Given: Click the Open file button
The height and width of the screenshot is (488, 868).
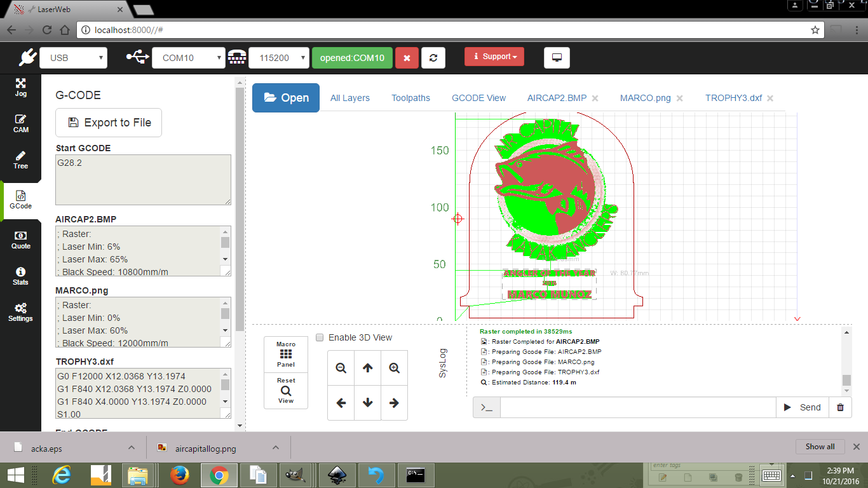Looking at the screenshot, I should 286,98.
